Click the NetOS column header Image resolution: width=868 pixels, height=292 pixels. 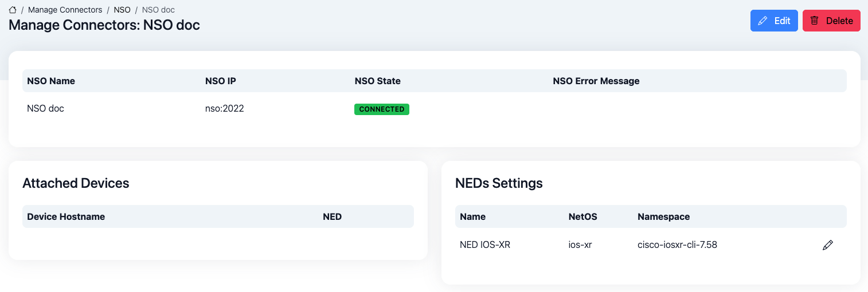pos(582,216)
